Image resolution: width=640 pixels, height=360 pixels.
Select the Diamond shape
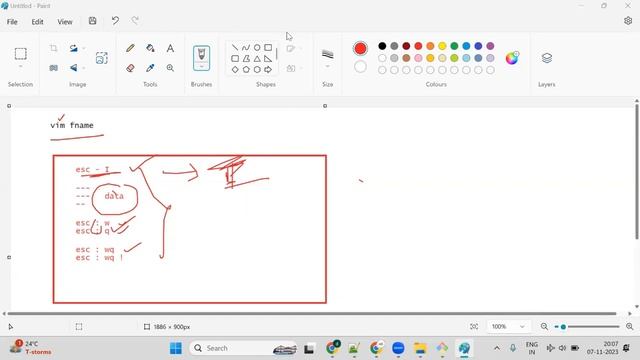(235, 70)
